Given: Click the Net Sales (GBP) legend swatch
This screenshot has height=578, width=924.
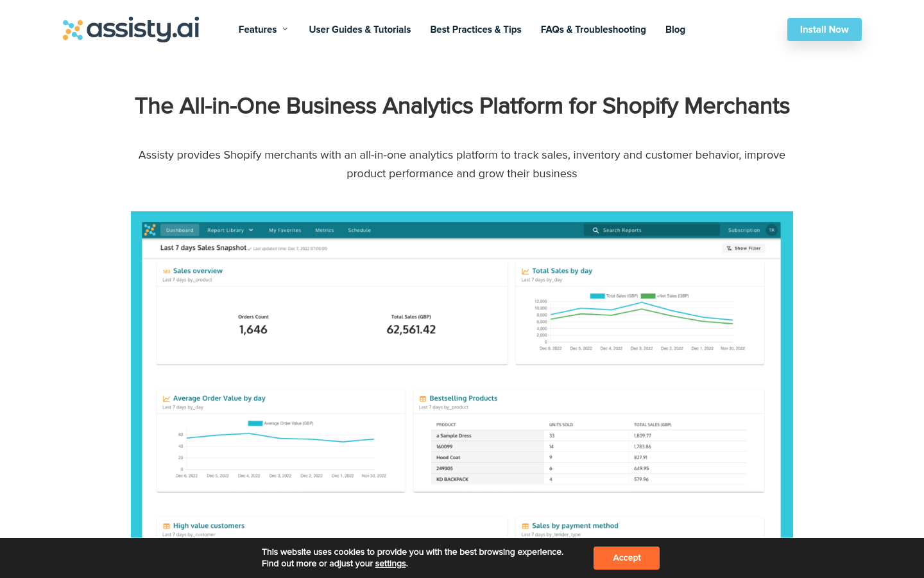Looking at the screenshot, I should [648, 296].
